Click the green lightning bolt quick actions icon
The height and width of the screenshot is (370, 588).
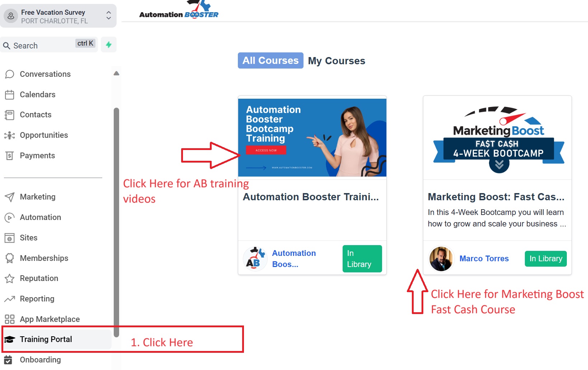[x=109, y=45]
